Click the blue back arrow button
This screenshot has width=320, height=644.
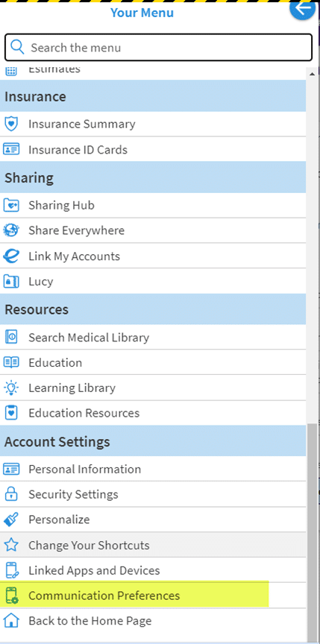[x=304, y=7]
